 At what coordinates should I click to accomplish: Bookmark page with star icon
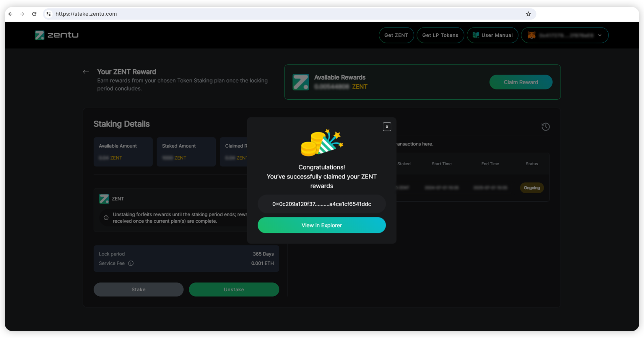pos(528,14)
